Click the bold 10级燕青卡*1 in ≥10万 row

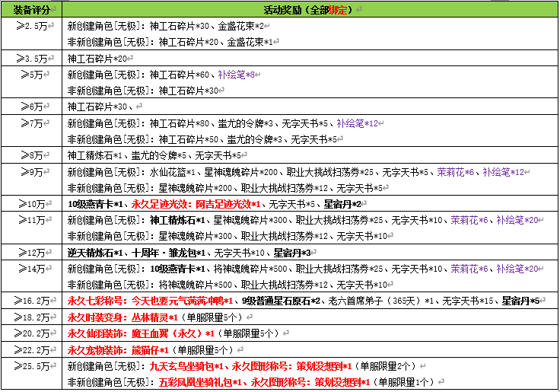click(x=95, y=204)
